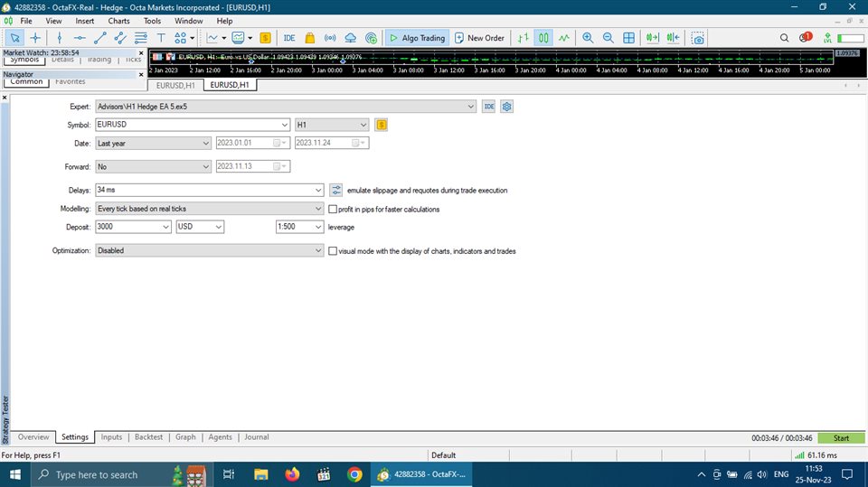The width and height of the screenshot is (868, 487).
Task: Switch to the Graph tab
Action: click(x=185, y=437)
